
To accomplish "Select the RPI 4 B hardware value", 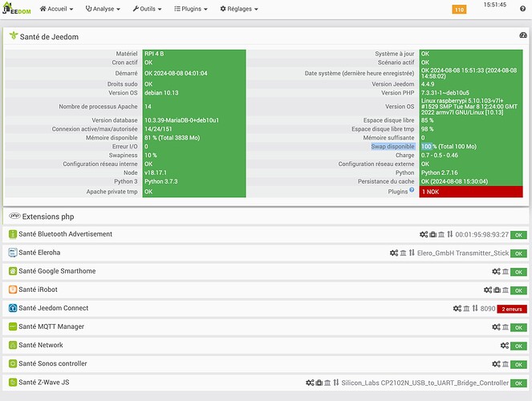I will (154, 54).
